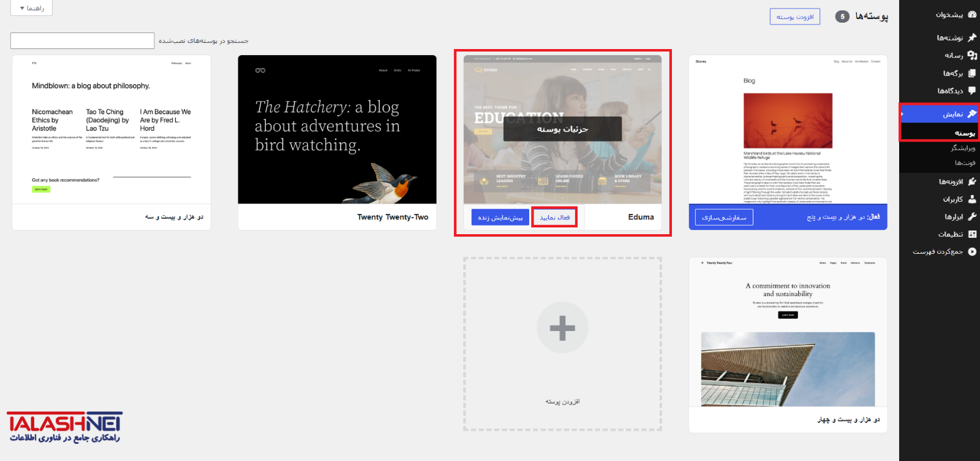Viewport: 980px width, 461px height.
Task: Click the Twenty Twenty-Two theme name
Action: click(x=393, y=217)
